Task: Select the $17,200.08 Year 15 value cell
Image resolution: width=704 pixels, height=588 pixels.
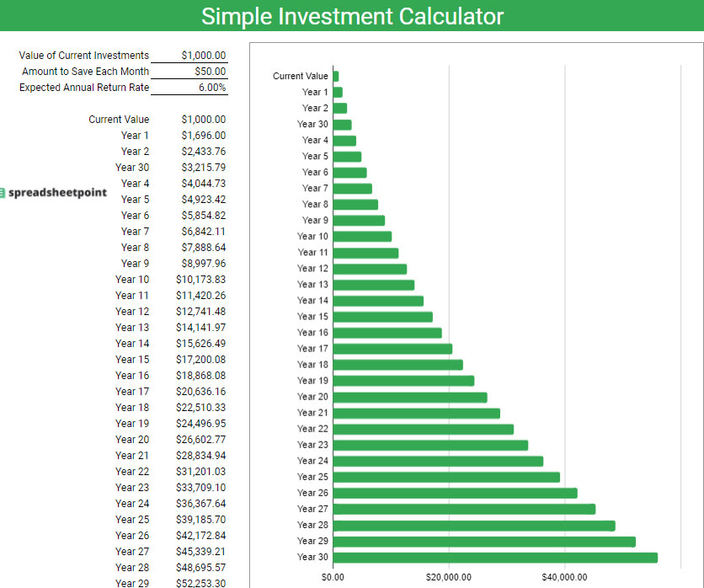Action: pos(200,360)
